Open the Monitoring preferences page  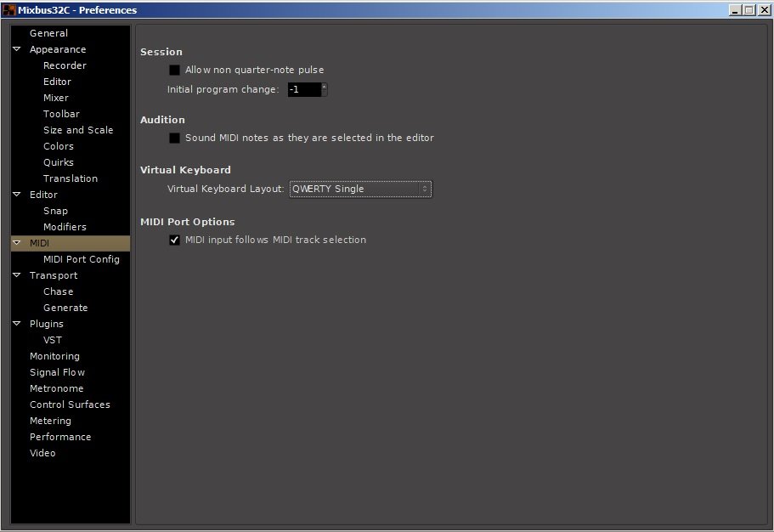click(x=54, y=356)
